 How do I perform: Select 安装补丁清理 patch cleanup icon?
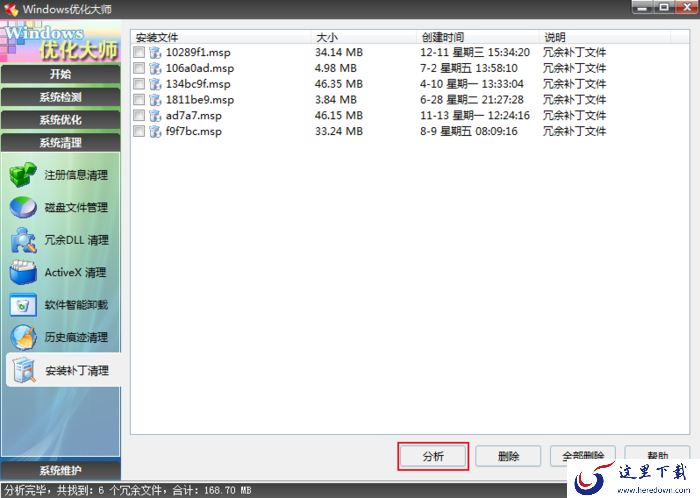click(x=24, y=370)
